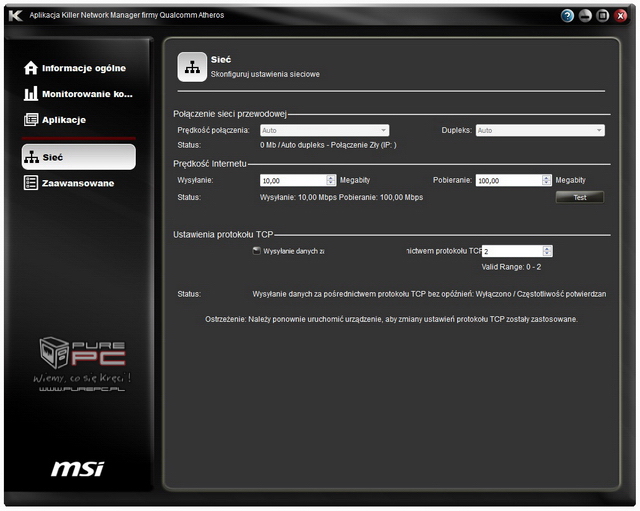Click the Pobieranie speed input field
Viewport: 640px width, 511px height.
coord(509,180)
